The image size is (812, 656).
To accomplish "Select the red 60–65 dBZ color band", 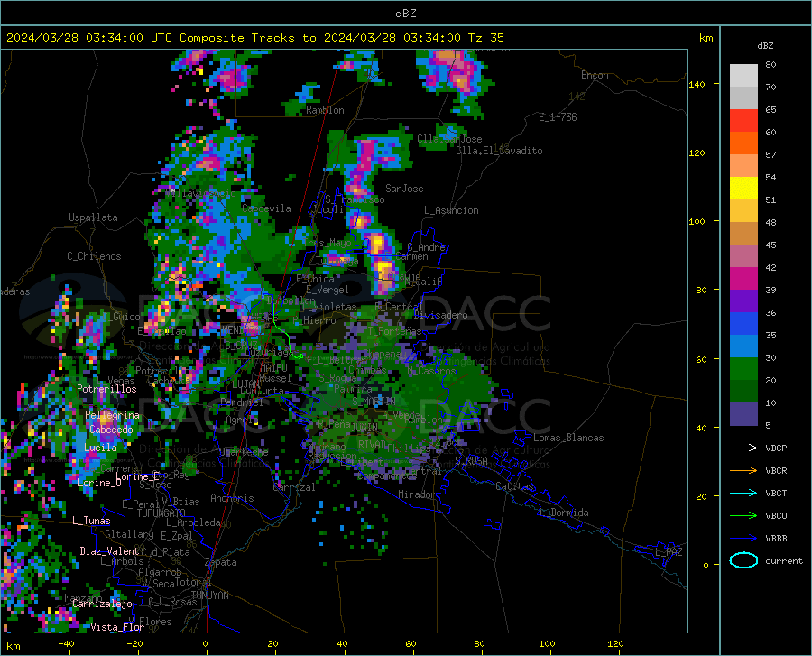I will [743, 121].
